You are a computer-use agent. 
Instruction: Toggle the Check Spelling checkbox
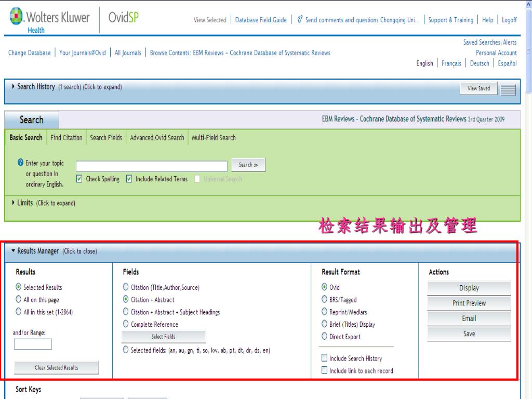(x=79, y=179)
